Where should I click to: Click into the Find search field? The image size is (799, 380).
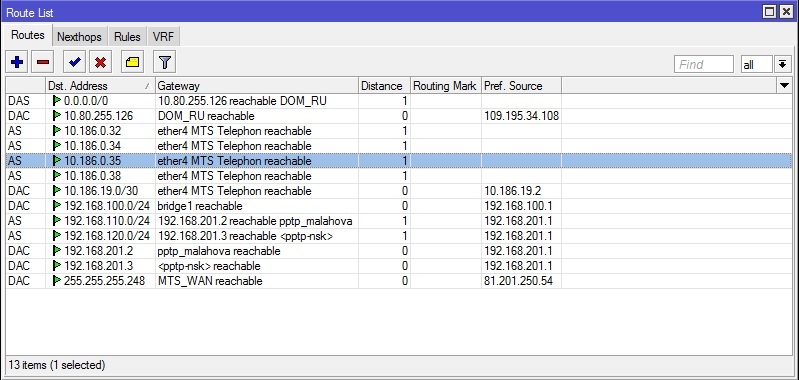pos(704,64)
